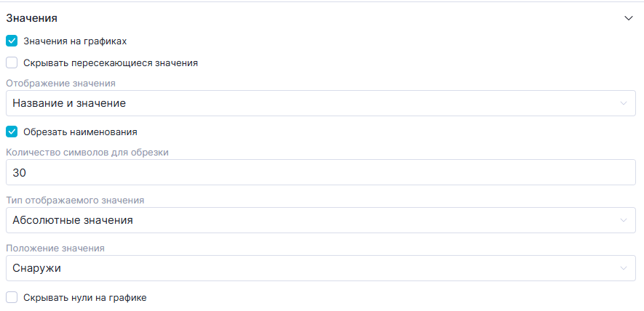This screenshot has height=311, width=644.
Task: Disable the Обрезать наименования checkbox
Action: (x=12, y=132)
